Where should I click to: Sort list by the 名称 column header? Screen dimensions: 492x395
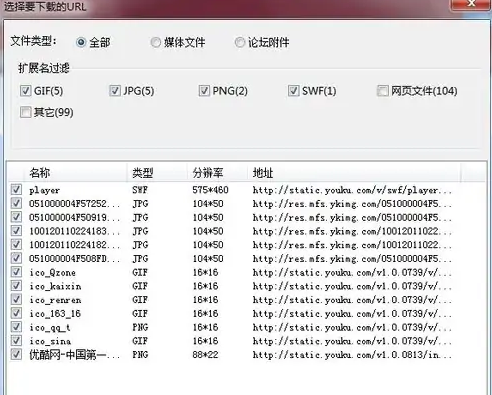[75, 173]
